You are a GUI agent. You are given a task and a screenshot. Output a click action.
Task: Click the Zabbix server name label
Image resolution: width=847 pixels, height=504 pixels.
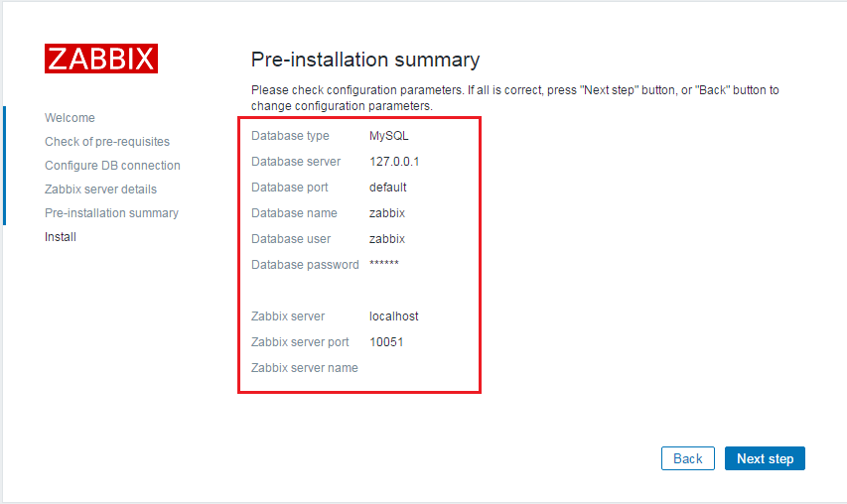click(x=305, y=368)
